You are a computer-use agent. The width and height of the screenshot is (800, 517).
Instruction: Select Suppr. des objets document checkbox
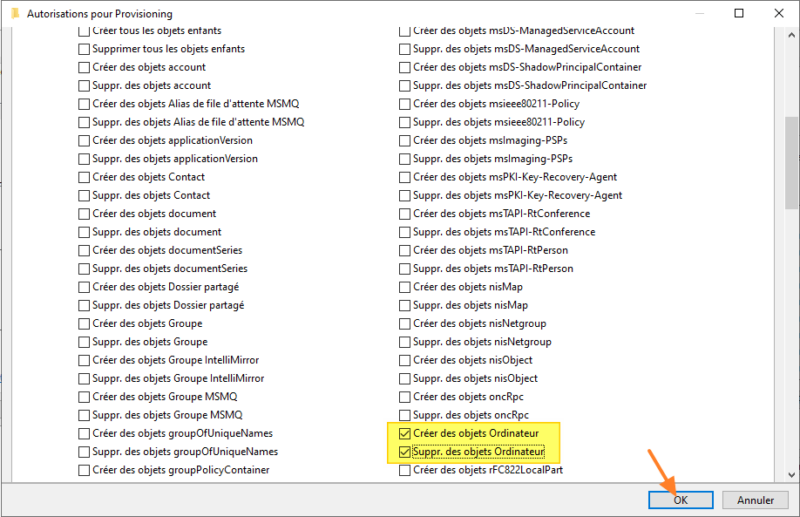coord(84,232)
